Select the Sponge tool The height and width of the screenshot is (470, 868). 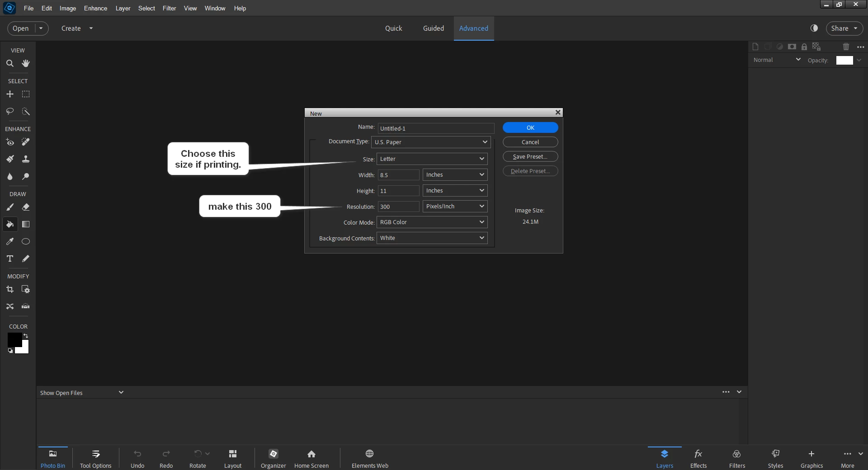26,176
